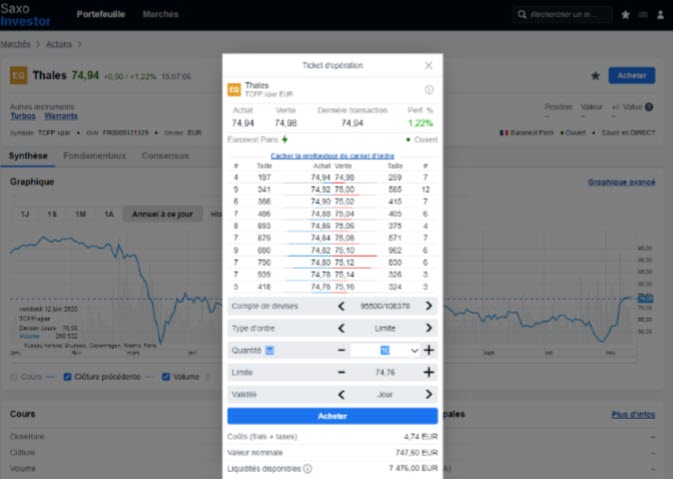This screenshot has width=673, height=479.
Task: Select the 1M chart period
Action: pos(80,214)
